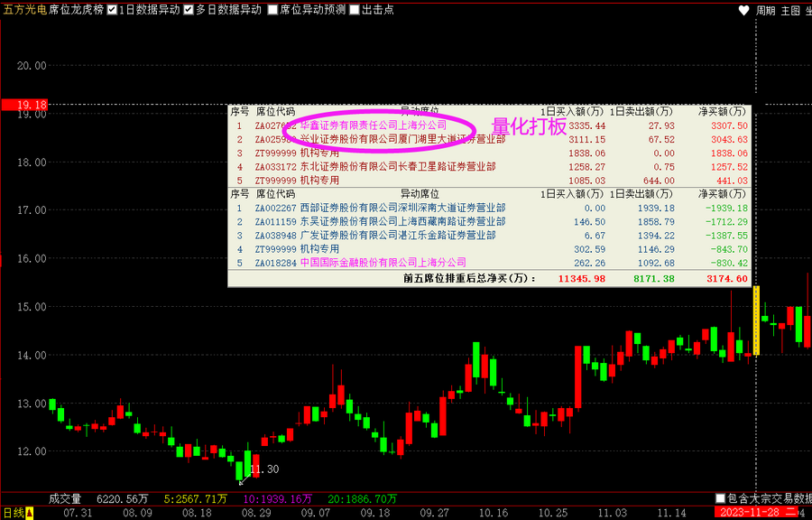Click net value -1387.55
Screen dimensions: 812x520
[728, 235]
